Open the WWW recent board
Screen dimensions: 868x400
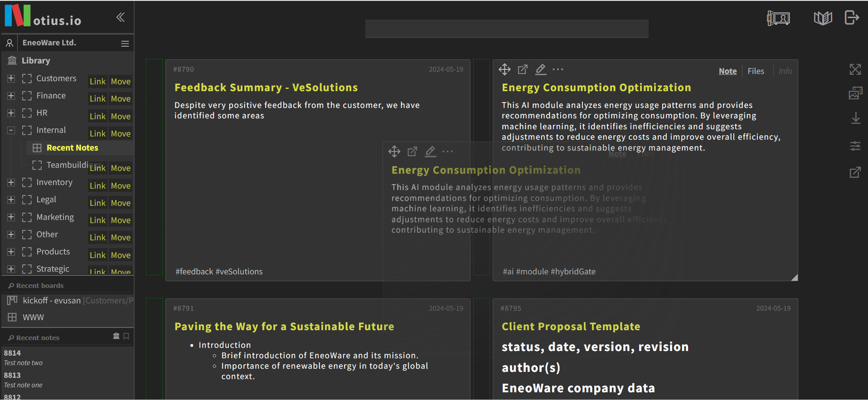(34, 317)
